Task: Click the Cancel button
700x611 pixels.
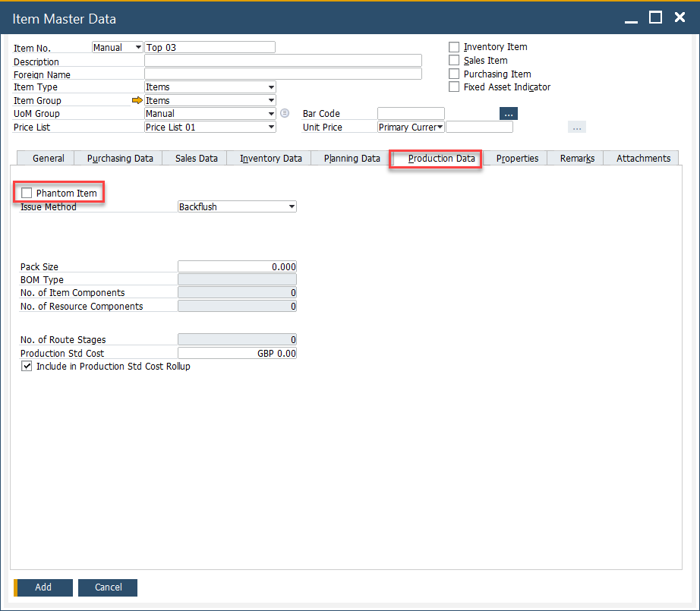Action: tap(108, 587)
